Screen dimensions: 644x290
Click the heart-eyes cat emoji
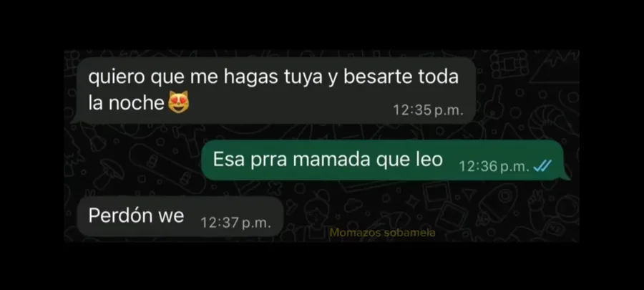179,102
